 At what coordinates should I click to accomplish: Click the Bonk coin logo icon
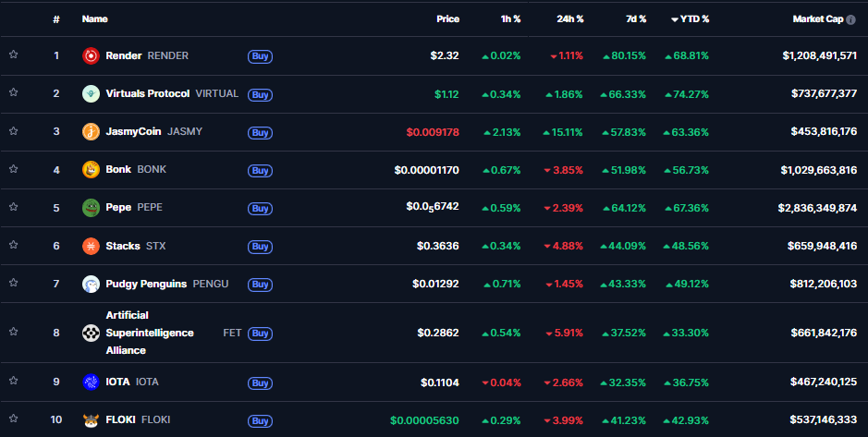click(91, 169)
